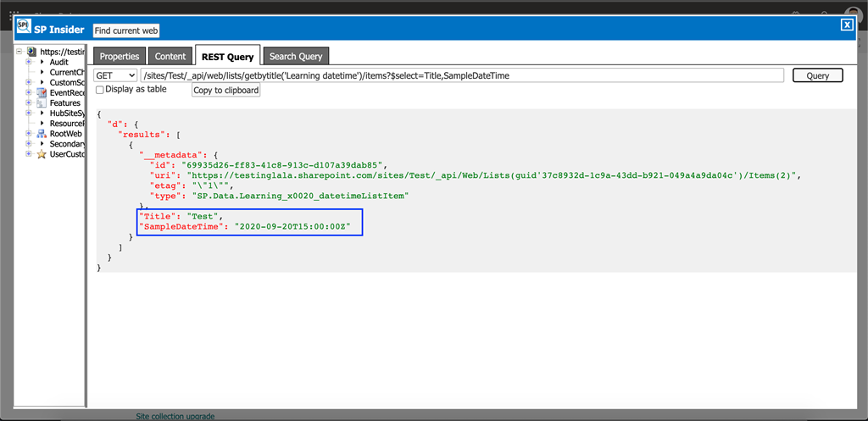The height and width of the screenshot is (421, 868).
Task: Click the Find current web button
Action: point(127,31)
